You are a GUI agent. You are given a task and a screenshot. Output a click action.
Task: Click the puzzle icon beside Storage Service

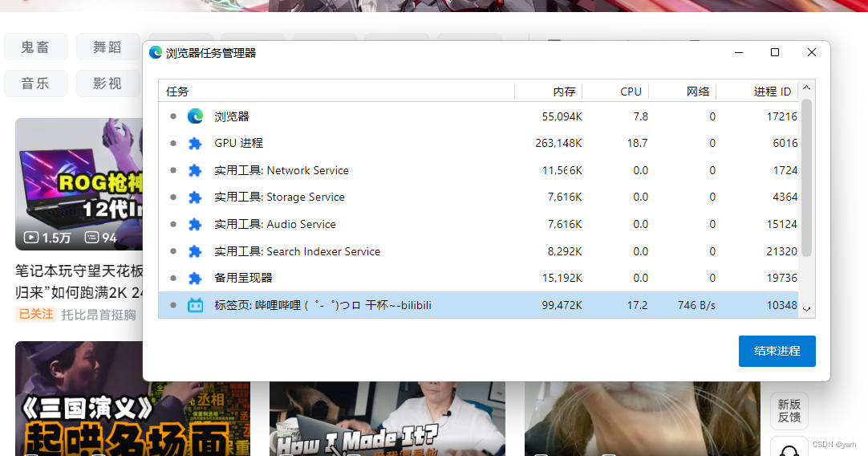pos(195,197)
